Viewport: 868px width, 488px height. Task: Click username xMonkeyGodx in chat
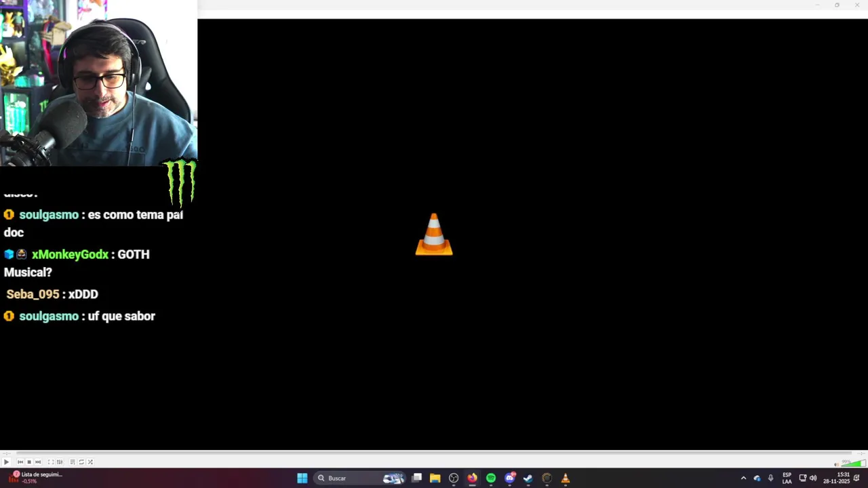70,255
